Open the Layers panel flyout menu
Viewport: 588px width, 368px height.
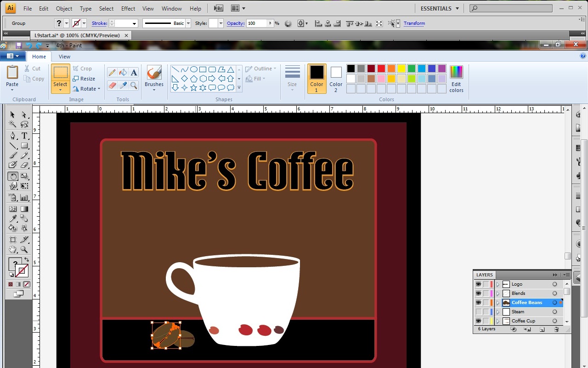[x=566, y=275]
